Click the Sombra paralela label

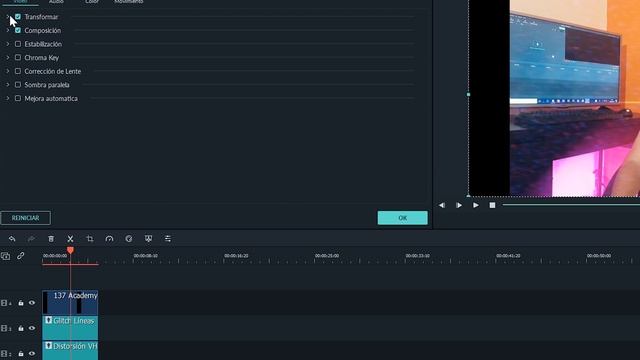(x=47, y=85)
